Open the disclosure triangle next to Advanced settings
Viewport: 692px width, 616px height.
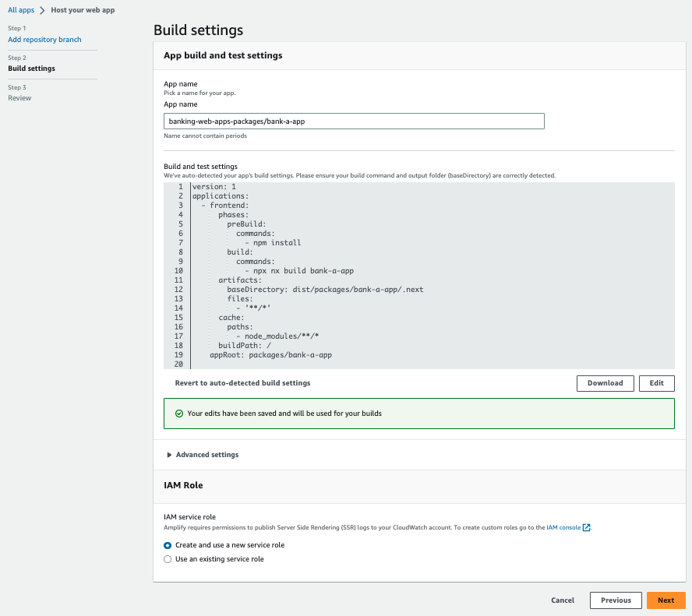[x=168, y=454]
